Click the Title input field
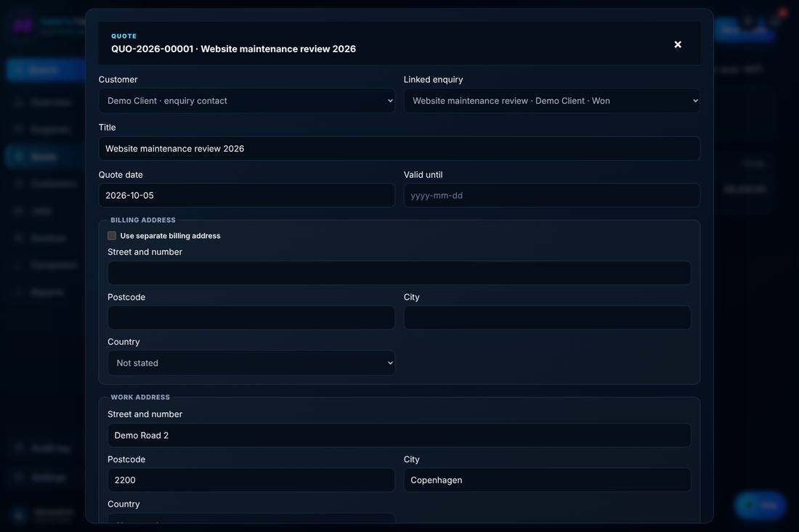Screen dimensions: 799x532 399,149
